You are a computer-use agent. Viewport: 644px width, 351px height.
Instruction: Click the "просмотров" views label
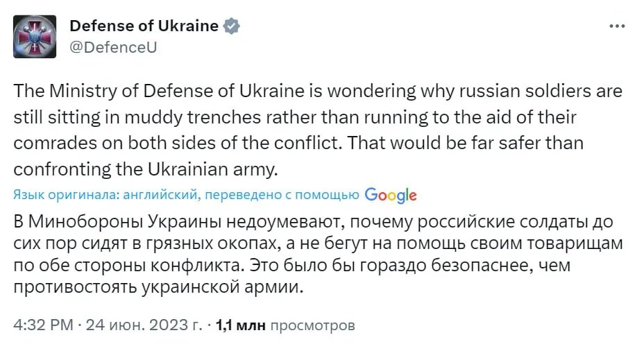point(312,325)
